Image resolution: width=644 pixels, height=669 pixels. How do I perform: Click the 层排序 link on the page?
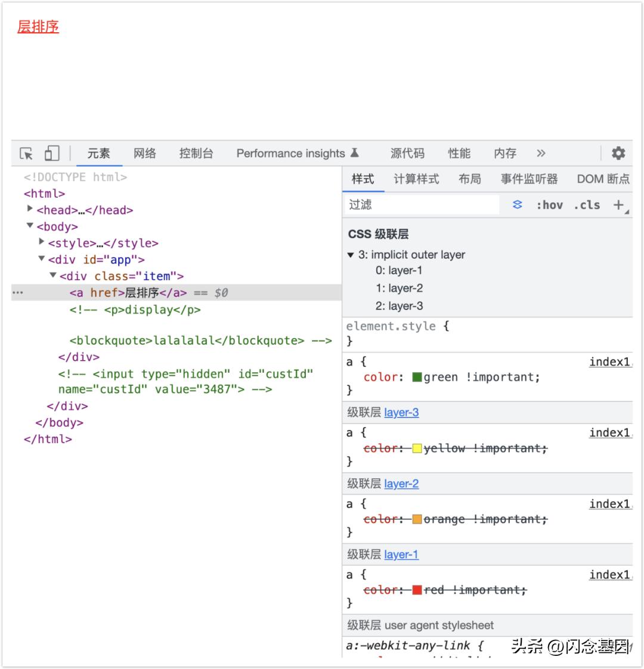(x=37, y=27)
